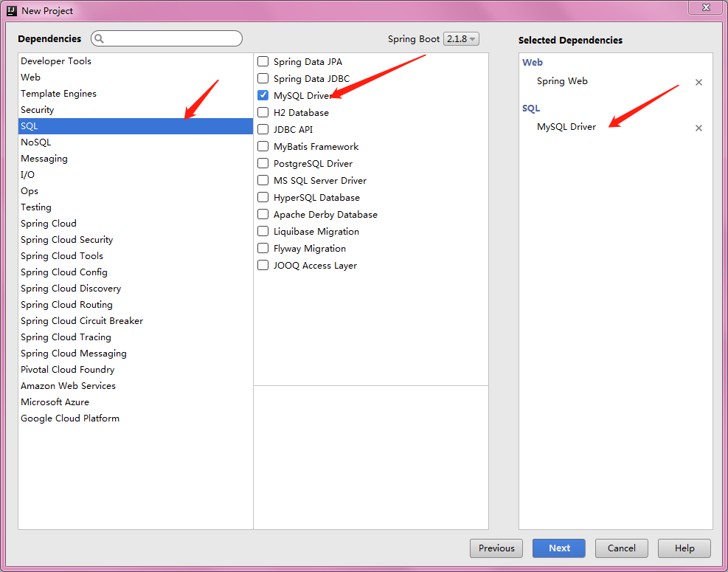728x572 pixels.
Task: Click the search magnifier icon
Action: 99,38
